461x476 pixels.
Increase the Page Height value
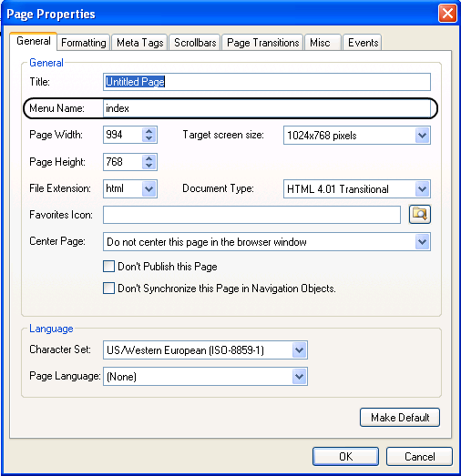pos(149,158)
